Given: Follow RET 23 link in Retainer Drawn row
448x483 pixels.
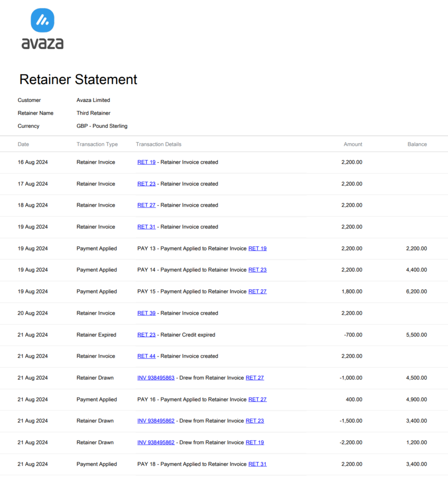Looking at the screenshot, I should pos(254,421).
